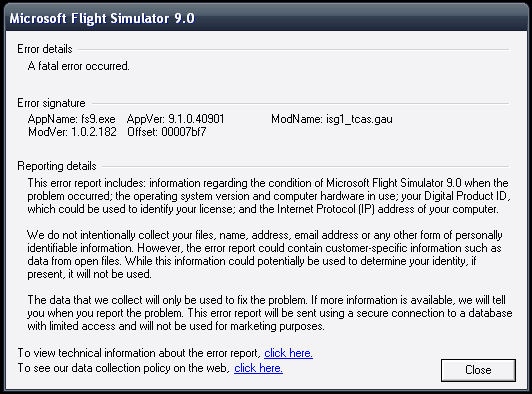Viewport: 532px width, 394px height.
Task: Click the ModName: isg1_tcas.gau text
Action: [332, 119]
